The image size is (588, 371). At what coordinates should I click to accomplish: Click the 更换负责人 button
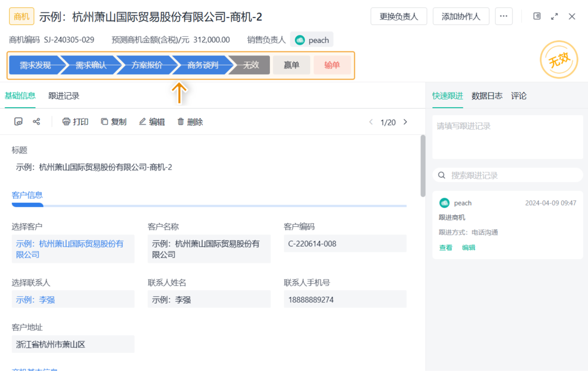[398, 16]
